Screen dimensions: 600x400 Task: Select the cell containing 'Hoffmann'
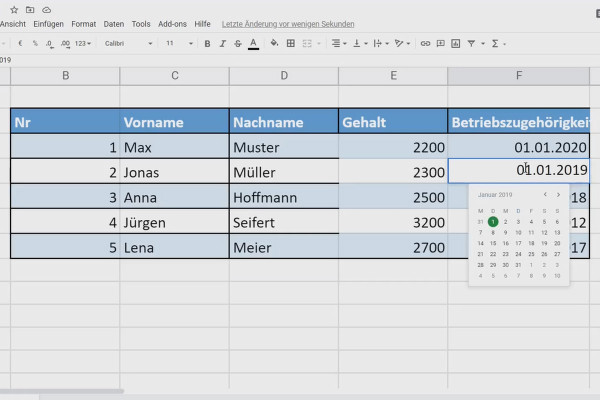click(284, 197)
